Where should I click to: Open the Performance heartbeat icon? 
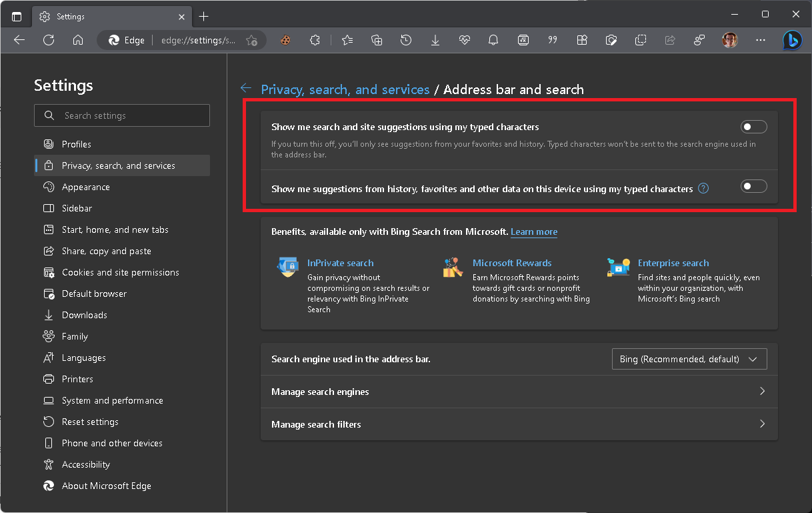click(x=465, y=40)
